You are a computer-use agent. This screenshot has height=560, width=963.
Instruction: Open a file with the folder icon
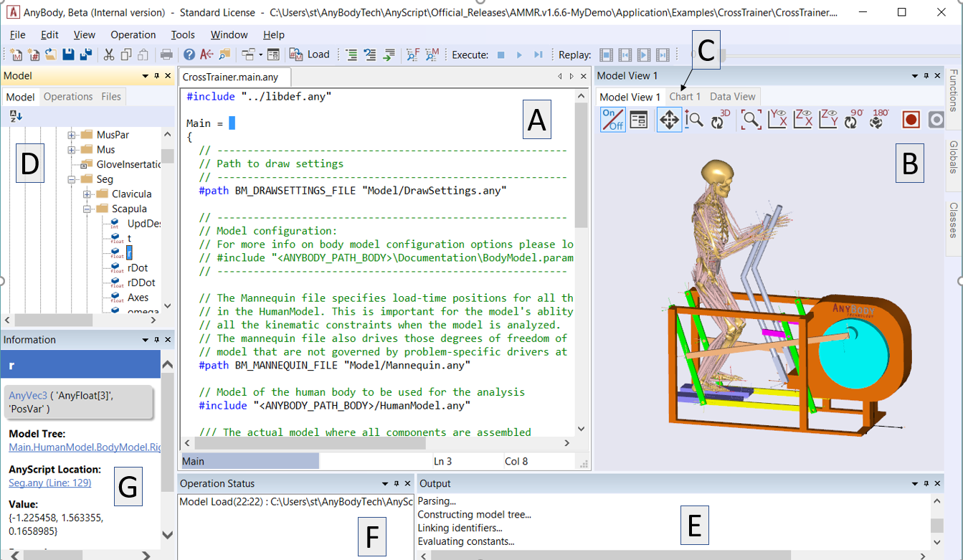(x=51, y=54)
